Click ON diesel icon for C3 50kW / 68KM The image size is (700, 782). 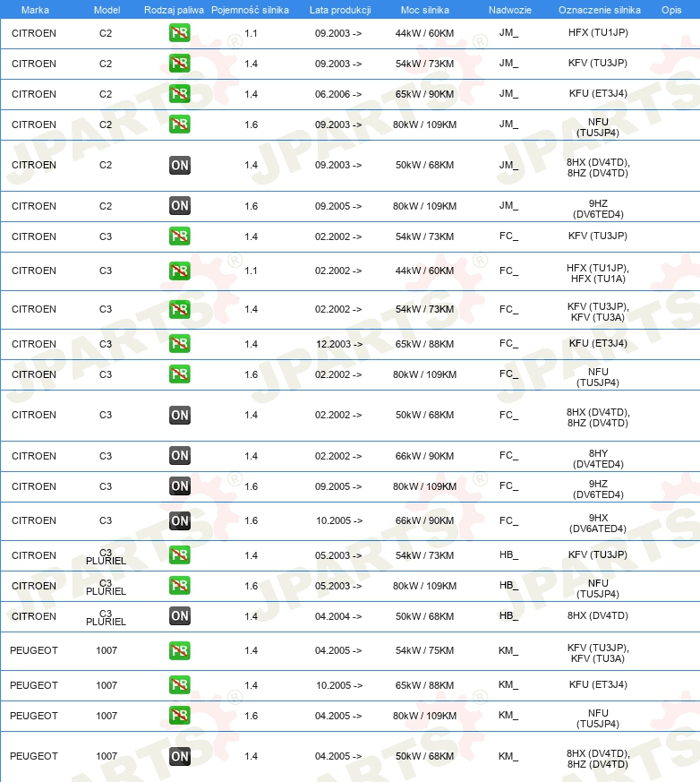tap(179, 415)
